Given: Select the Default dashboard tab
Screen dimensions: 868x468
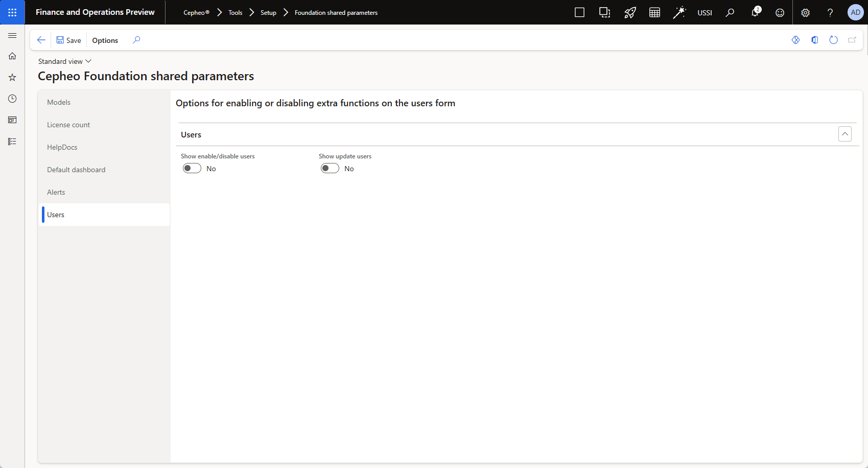Looking at the screenshot, I should 76,170.
